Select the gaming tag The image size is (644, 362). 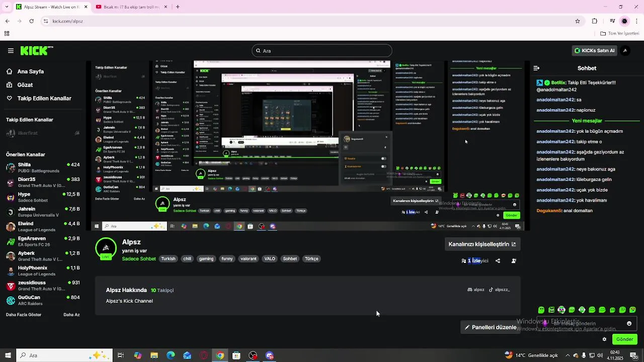(206, 259)
